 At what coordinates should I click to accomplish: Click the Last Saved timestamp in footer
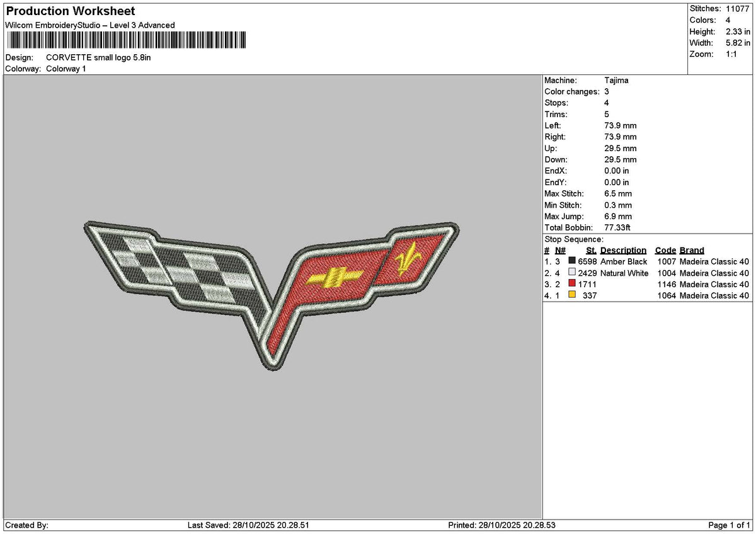(x=248, y=525)
